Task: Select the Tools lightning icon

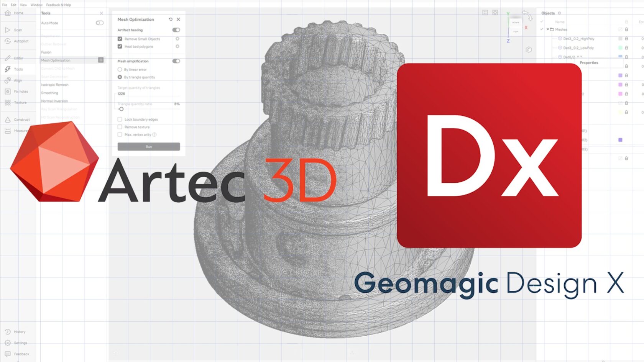Action: (x=8, y=69)
